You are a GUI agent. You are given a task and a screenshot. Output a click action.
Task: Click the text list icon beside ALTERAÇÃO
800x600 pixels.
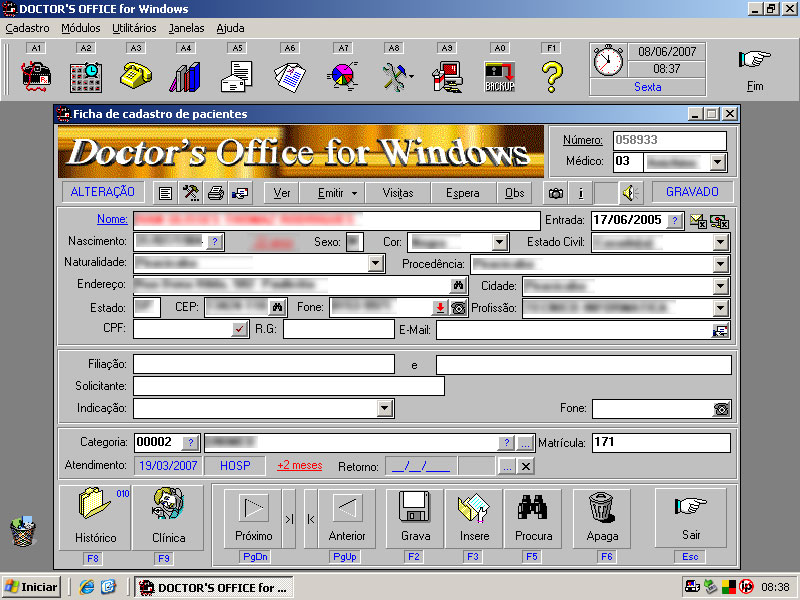coord(165,193)
